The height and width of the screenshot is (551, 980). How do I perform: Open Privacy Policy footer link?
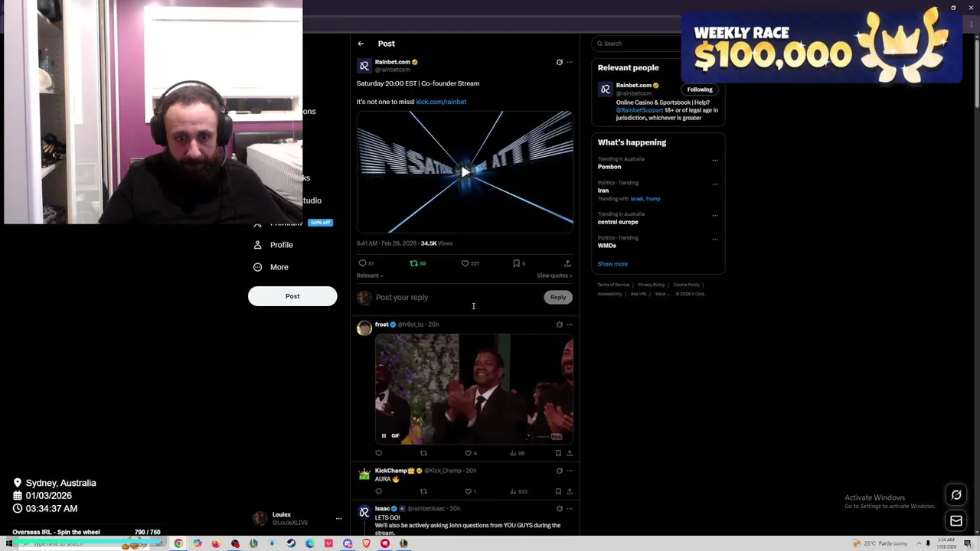point(652,285)
